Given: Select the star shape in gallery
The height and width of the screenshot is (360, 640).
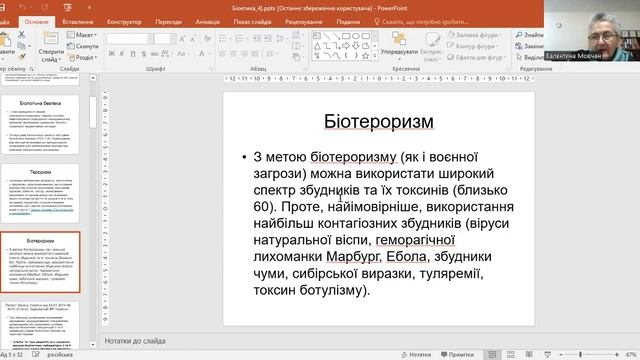Looking at the screenshot, I should 366,56.
